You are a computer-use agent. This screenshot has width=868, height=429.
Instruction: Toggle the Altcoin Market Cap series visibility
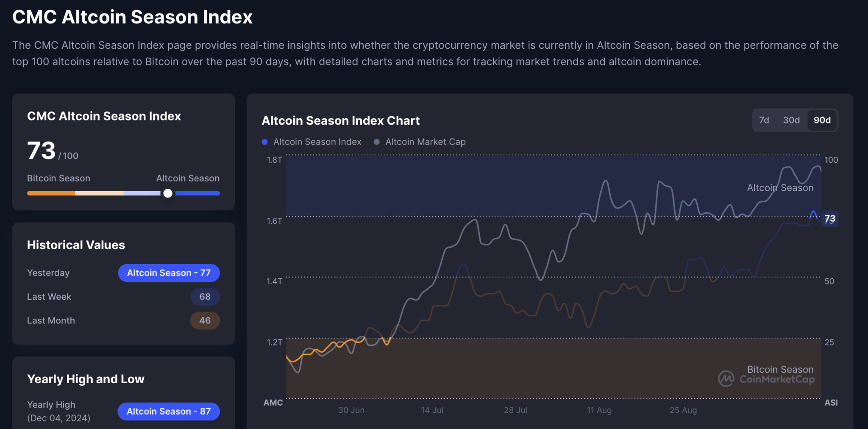coord(426,142)
